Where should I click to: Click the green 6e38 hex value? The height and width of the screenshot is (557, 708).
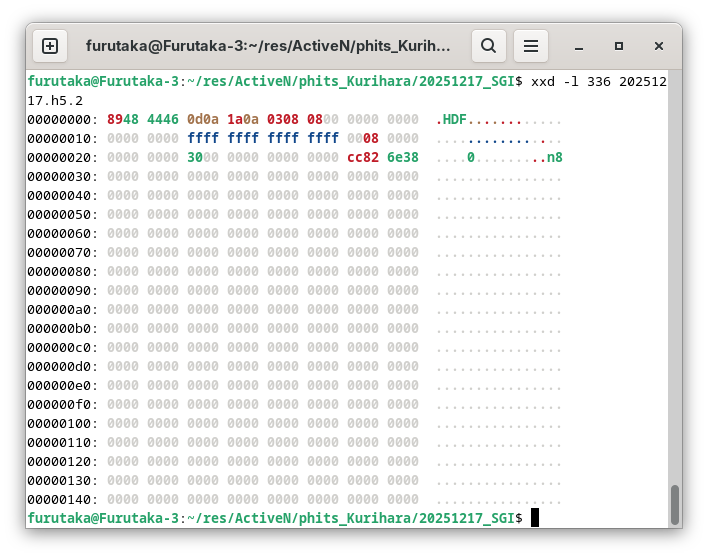click(403, 158)
